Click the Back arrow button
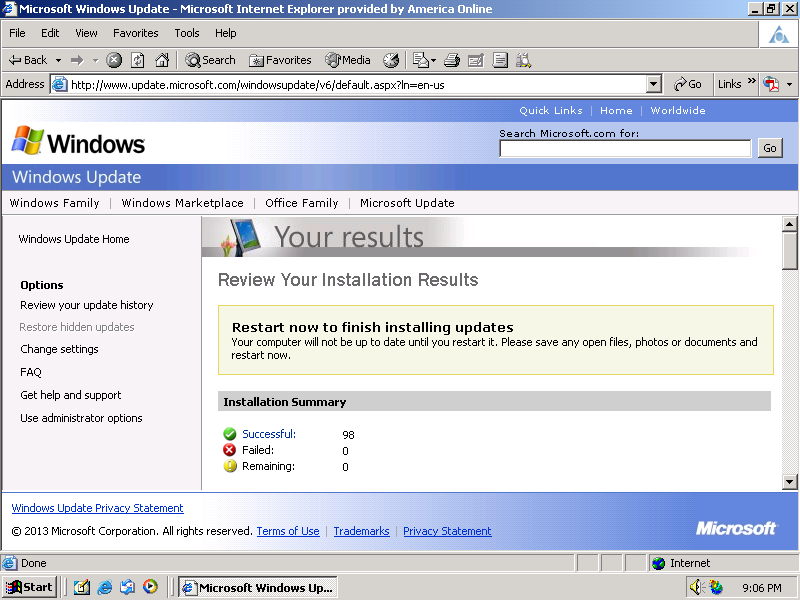Image resolution: width=800 pixels, height=600 pixels. pyautogui.click(x=28, y=60)
